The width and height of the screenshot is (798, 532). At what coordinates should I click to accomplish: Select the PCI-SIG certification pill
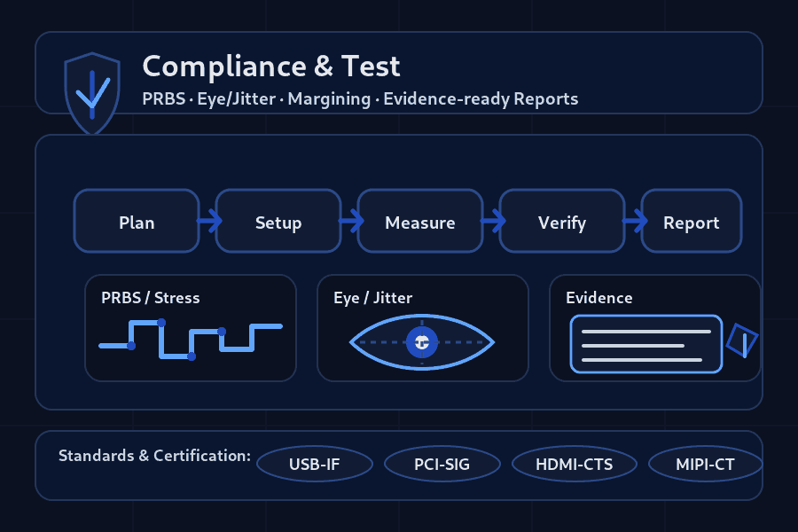[x=442, y=464]
